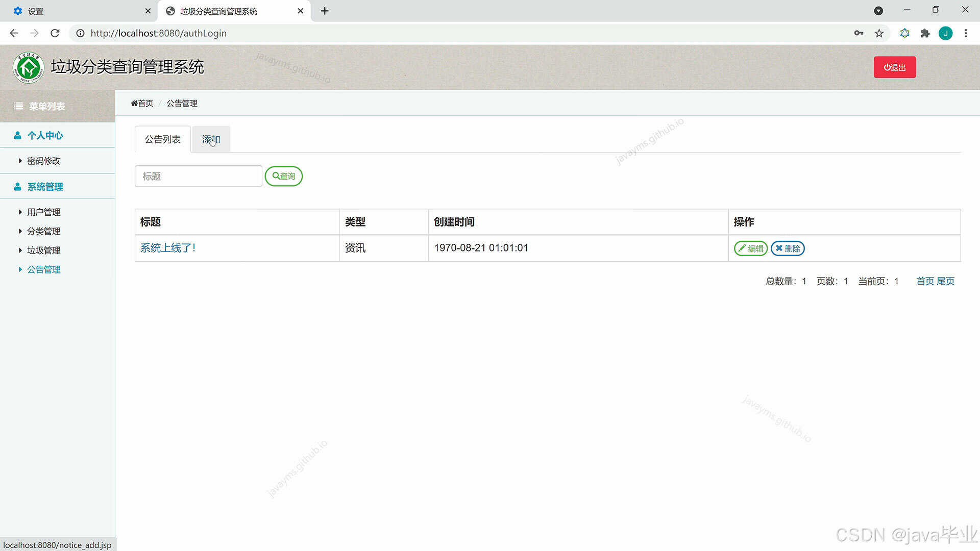Click the 首页 breadcrumb home link
Image resolution: width=980 pixels, height=551 pixels.
[142, 103]
